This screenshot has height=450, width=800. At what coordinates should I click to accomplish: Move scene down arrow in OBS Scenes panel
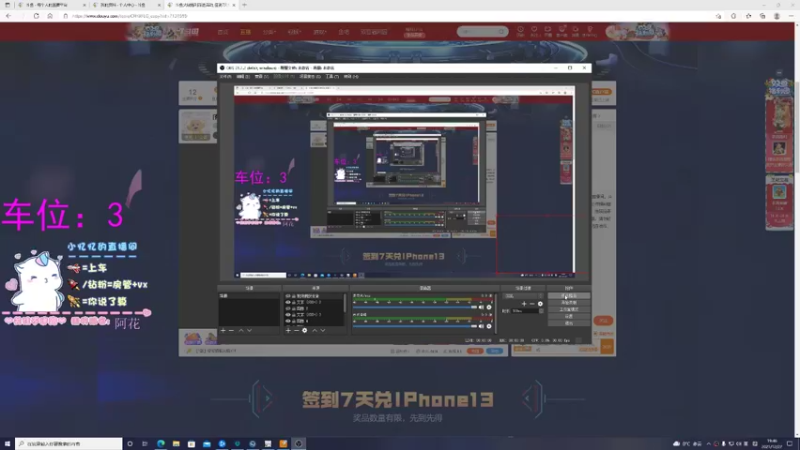click(x=249, y=331)
